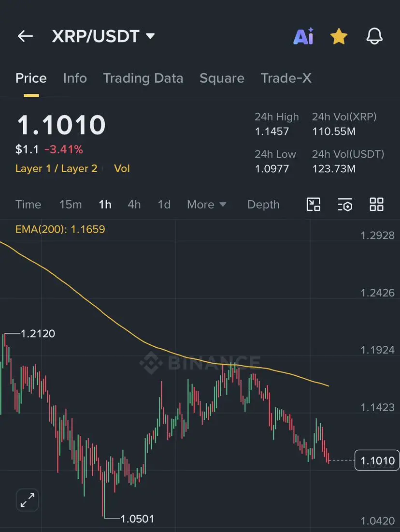This screenshot has width=400, height=532.
Task: Open price alerts bell icon
Action: coord(374,36)
